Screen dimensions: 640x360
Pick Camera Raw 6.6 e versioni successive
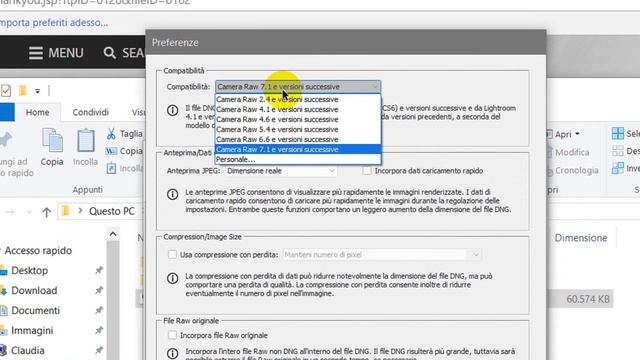pos(298,139)
